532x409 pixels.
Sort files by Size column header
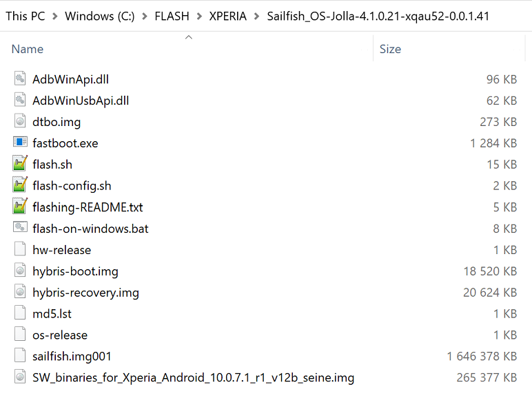(390, 49)
